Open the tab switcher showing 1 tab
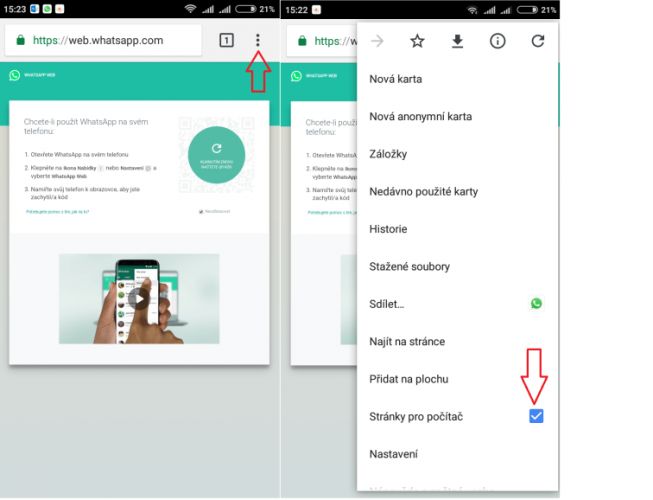 click(226, 40)
